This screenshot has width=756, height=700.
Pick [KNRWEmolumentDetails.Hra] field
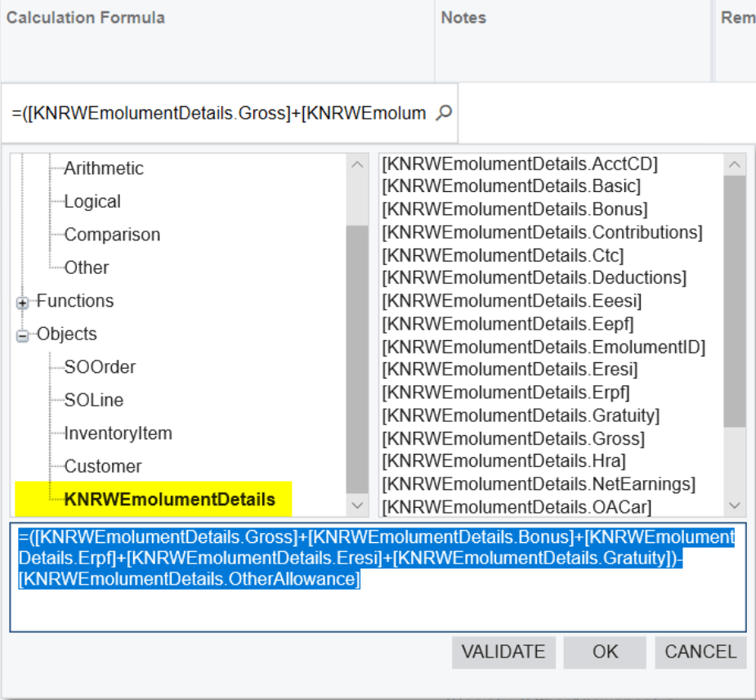(503, 461)
